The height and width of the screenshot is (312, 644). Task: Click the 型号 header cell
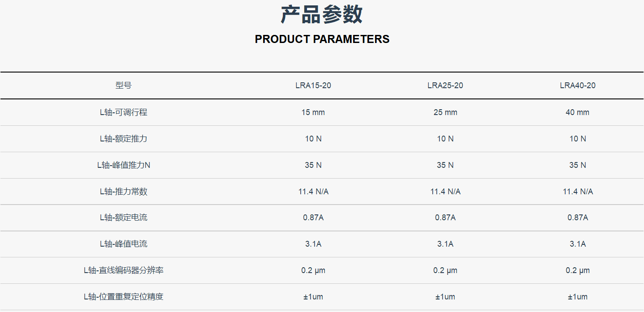pos(124,85)
